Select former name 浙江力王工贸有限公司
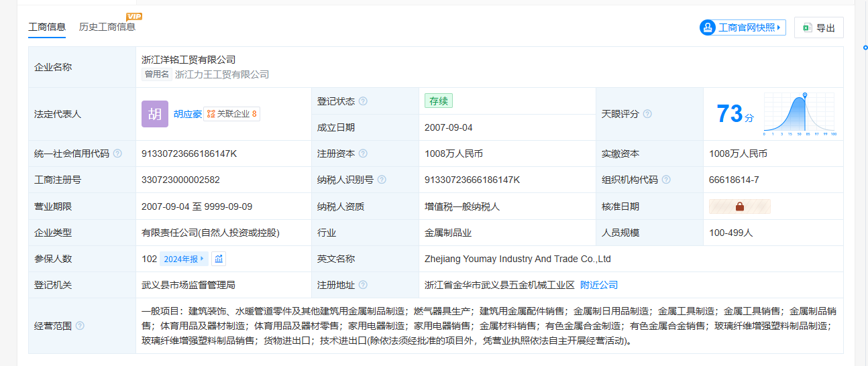 222,74
